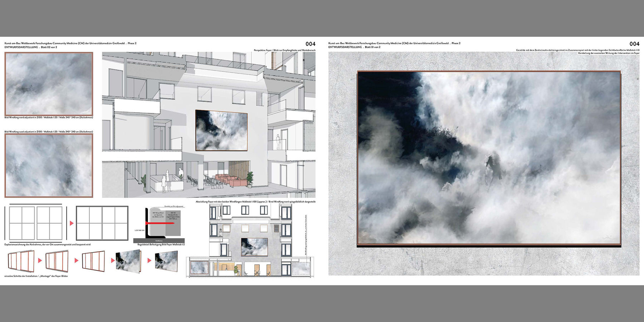Click the assembled Keilrahmen frame drawing
The height and width of the screenshot is (322, 644).
(x=102, y=223)
